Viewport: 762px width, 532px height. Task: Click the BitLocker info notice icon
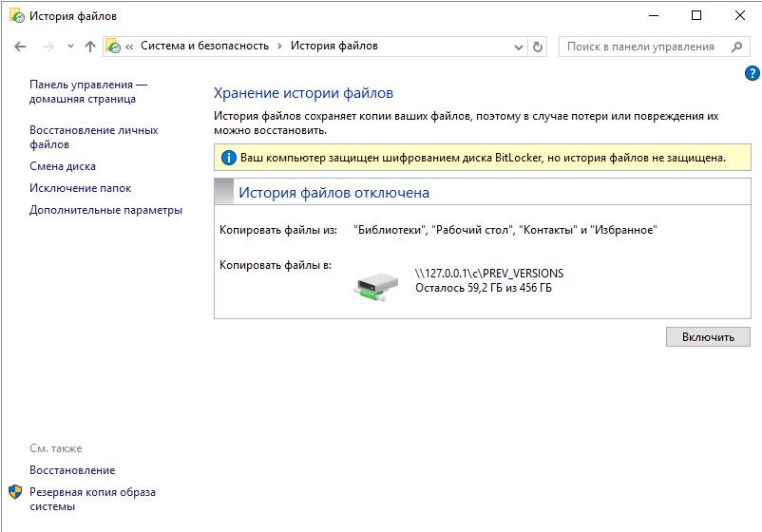228,158
